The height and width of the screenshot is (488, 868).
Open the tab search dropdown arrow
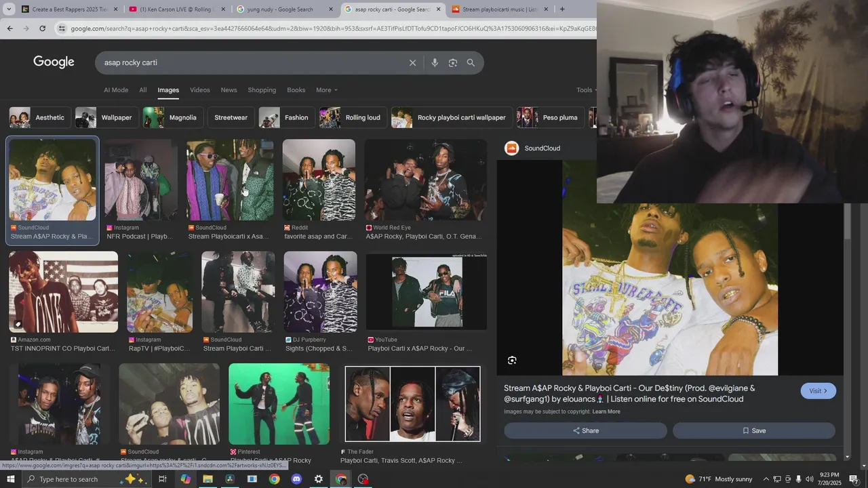[8, 9]
